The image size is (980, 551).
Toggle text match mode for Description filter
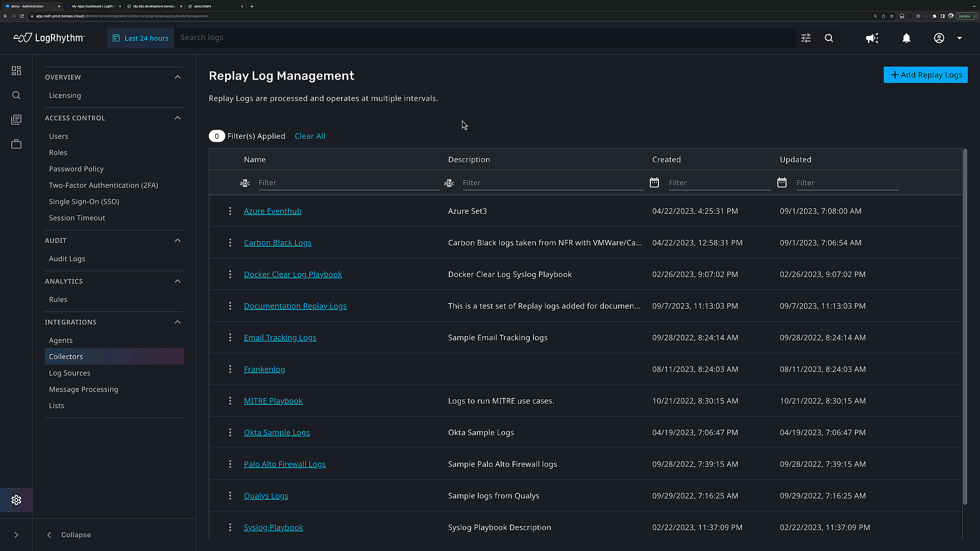[x=449, y=183]
